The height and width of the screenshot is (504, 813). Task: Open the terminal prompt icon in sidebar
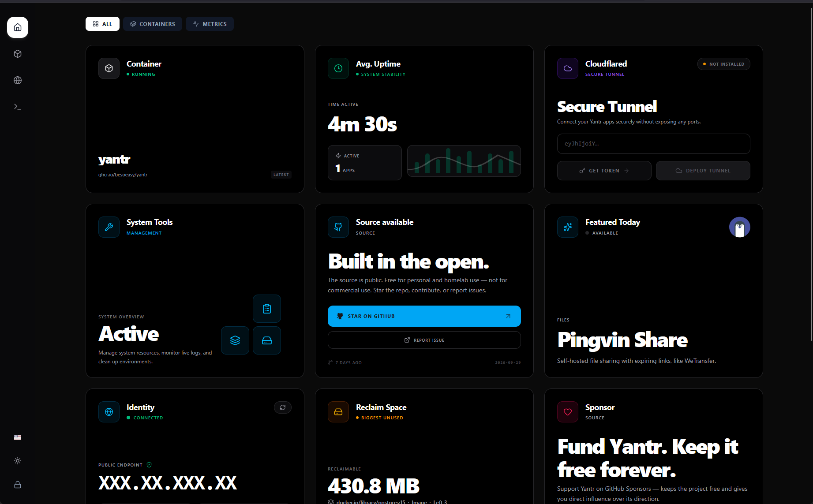(18, 107)
